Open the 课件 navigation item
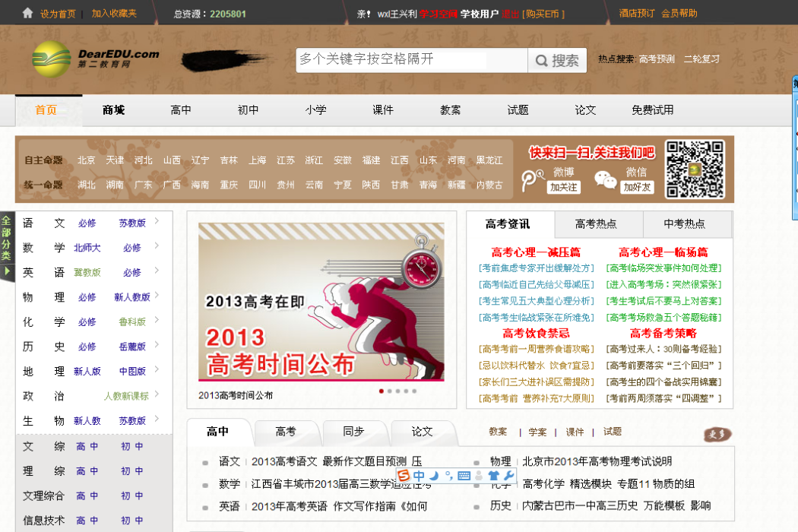This screenshot has width=798, height=532. click(x=383, y=110)
